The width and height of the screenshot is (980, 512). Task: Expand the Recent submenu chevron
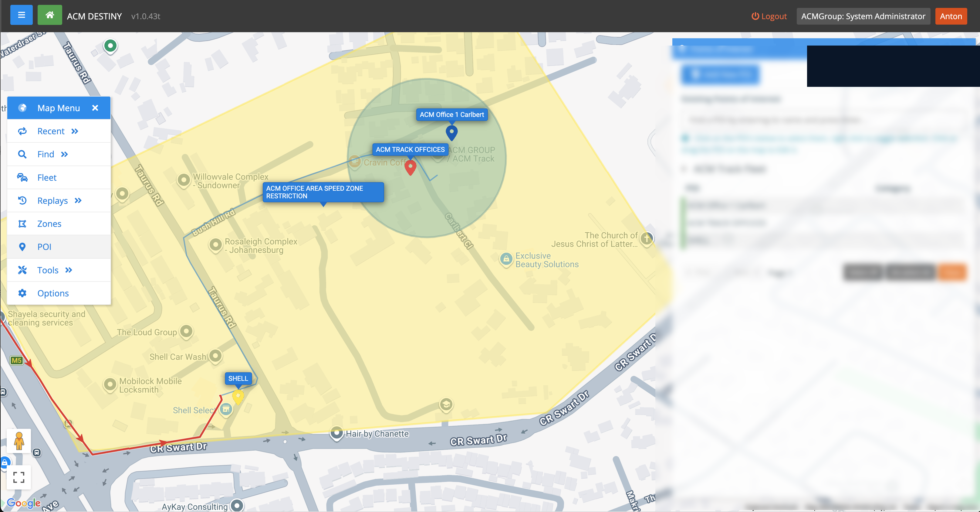pos(75,131)
